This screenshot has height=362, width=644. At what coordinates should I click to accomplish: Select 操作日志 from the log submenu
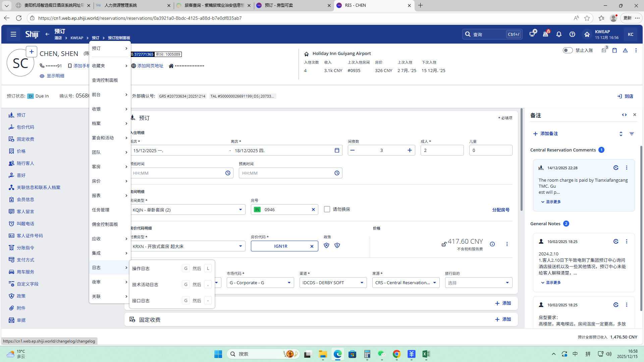point(141,268)
